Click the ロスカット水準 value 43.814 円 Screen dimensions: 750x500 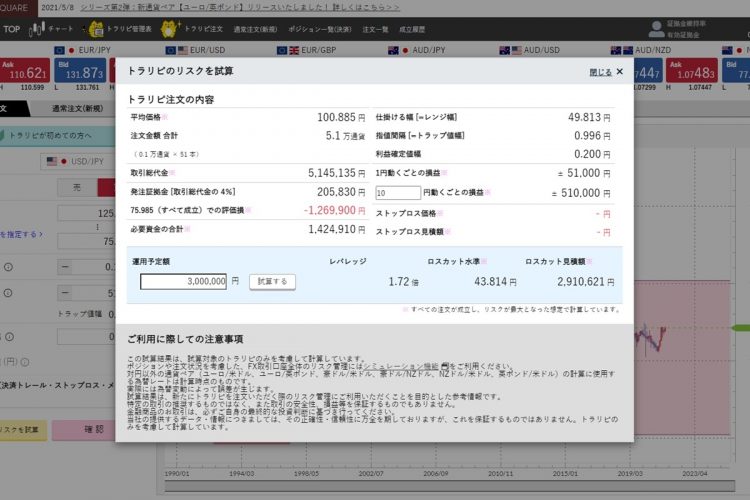click(x=495, y=282)
